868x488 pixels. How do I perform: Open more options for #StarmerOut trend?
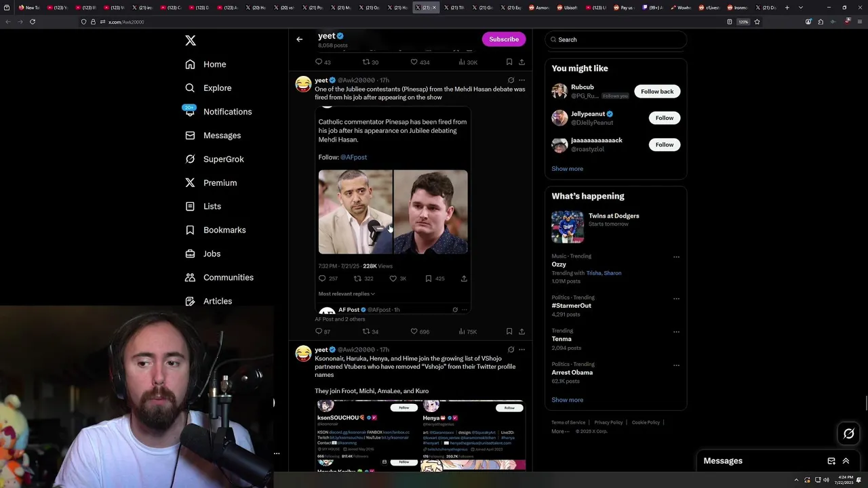pyautogui.click(x=676, y=298)
